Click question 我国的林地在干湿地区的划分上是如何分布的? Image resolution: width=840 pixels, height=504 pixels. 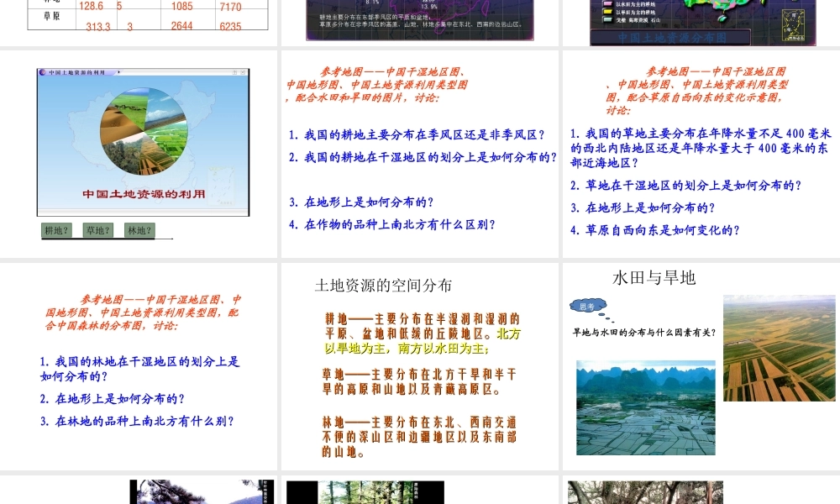[x=139, y=369]
